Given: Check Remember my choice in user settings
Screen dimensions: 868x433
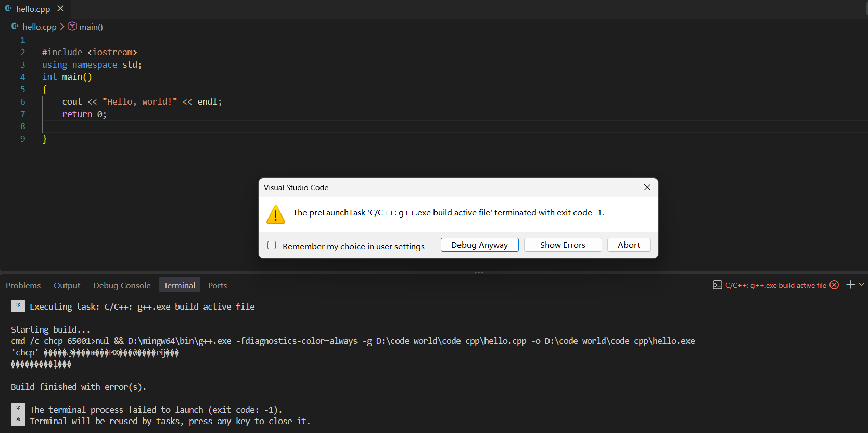Looking at the screenshot, I should coord(272,245).
